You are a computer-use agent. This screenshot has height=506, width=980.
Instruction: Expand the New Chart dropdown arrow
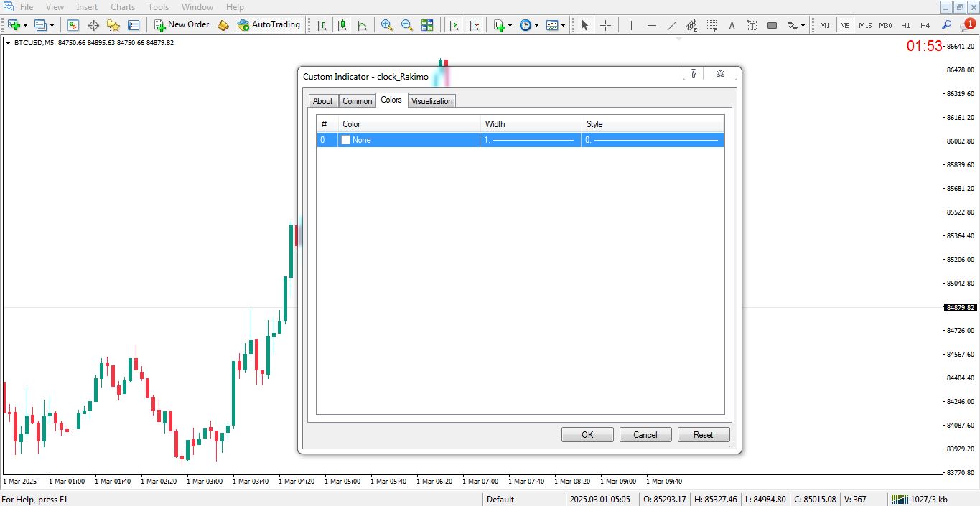[x=25, y=25]
